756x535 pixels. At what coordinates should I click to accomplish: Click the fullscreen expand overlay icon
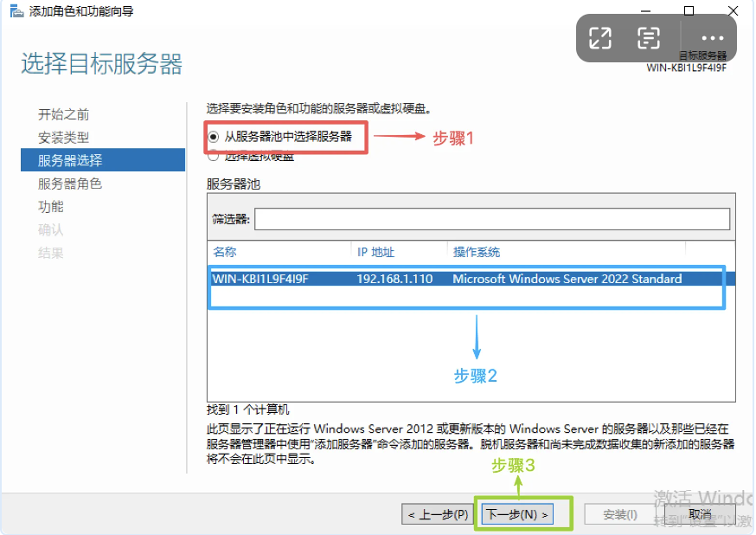click(x=600, y=38)
